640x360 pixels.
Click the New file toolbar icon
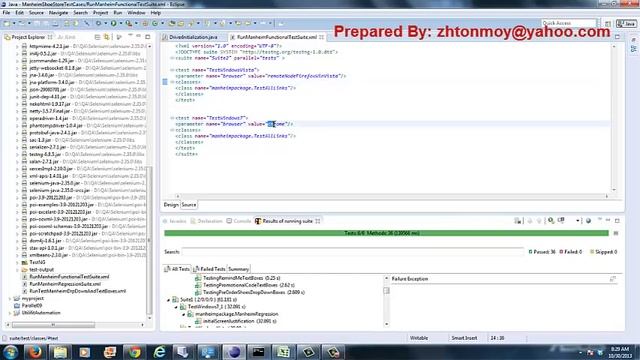click(x=7, y=24)
